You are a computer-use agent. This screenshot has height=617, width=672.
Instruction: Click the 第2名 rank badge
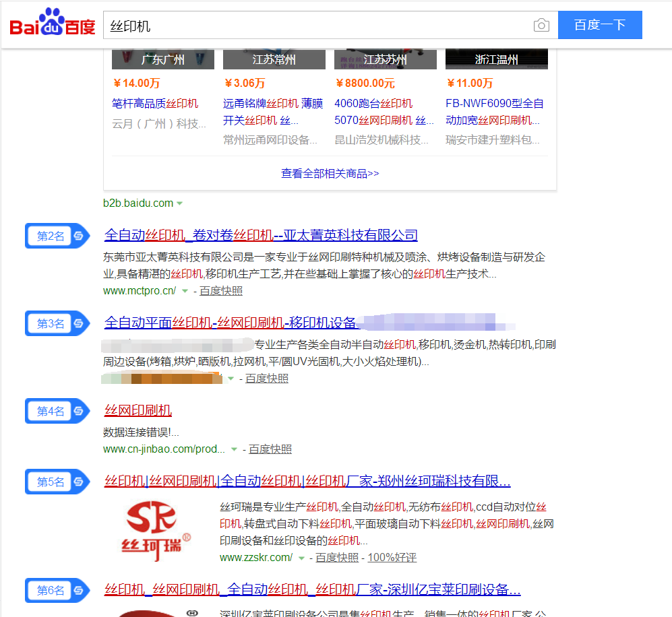[57, 236]
